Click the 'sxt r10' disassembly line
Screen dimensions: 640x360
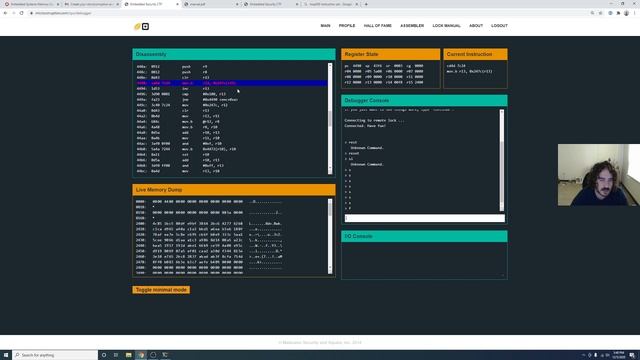[x=231, y=154]
